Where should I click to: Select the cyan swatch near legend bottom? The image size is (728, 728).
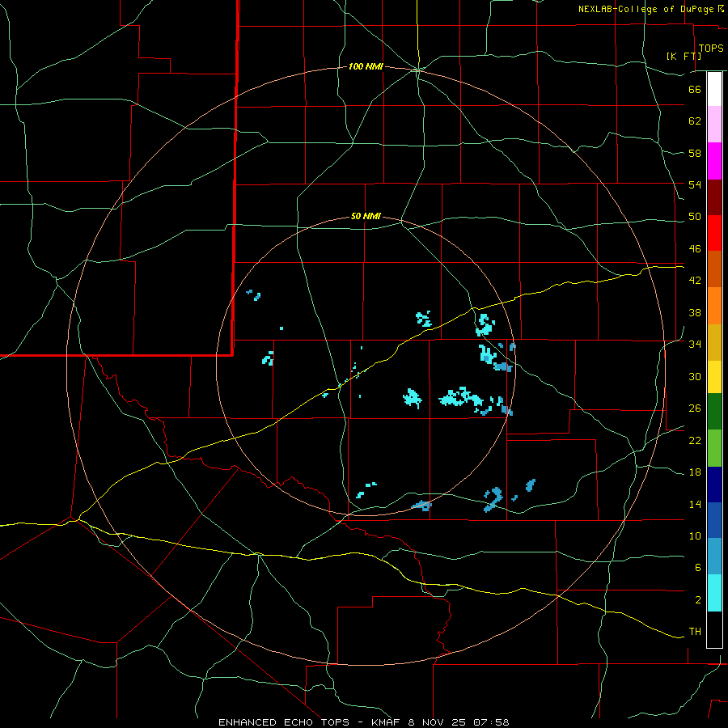pyautogui.click(x=714, y=593)
